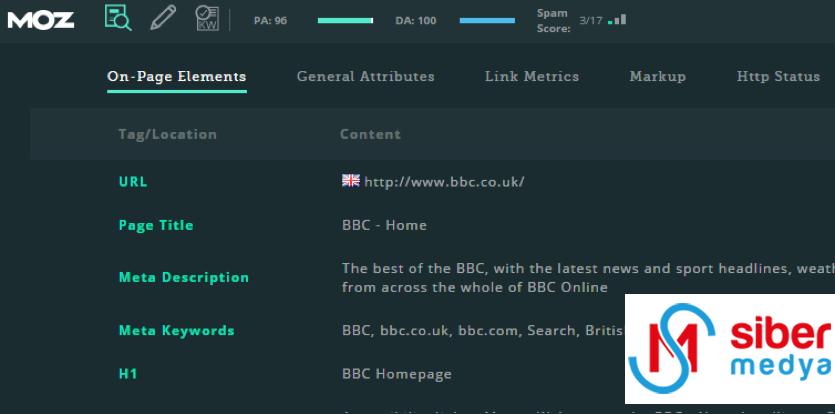Click the Spam Score bars icon
Viewport: 835px width, 414px height.
pos(617,20)
